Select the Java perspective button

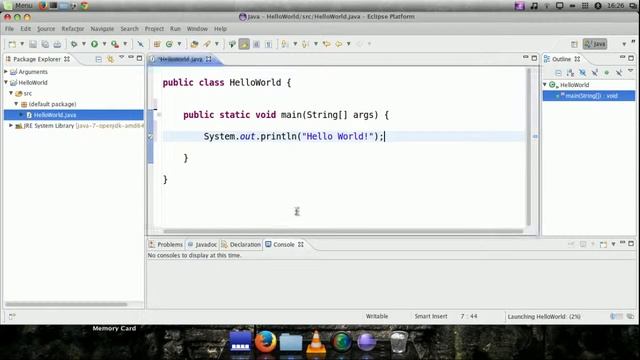pos(595,44)
